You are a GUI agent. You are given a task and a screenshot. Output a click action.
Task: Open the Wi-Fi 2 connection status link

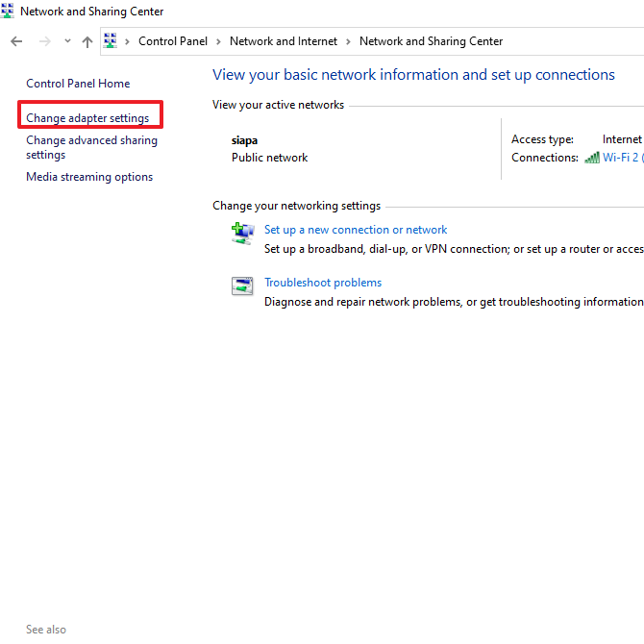click(x=620, y=158)
